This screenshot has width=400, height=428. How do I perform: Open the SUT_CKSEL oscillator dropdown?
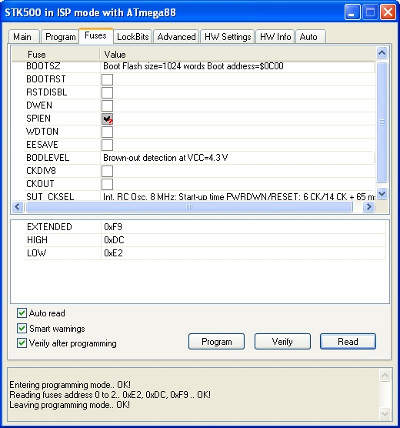[237, 196]
